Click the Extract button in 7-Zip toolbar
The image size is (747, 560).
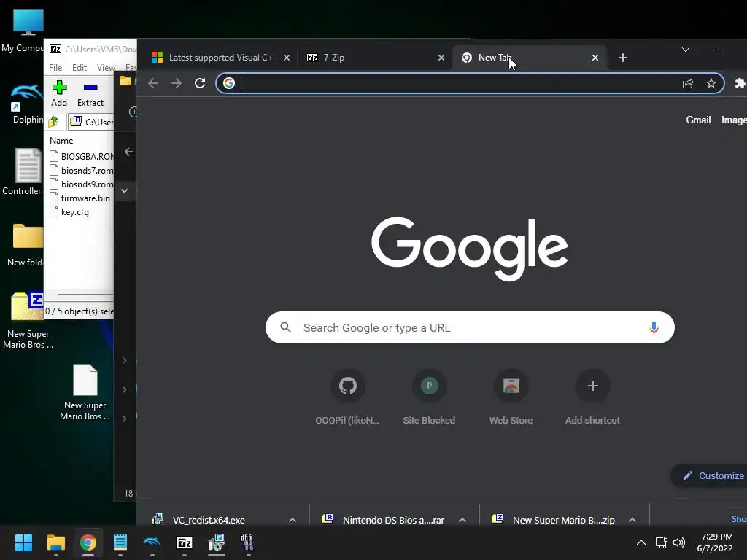pyautogui.click(x=90, y=93)
